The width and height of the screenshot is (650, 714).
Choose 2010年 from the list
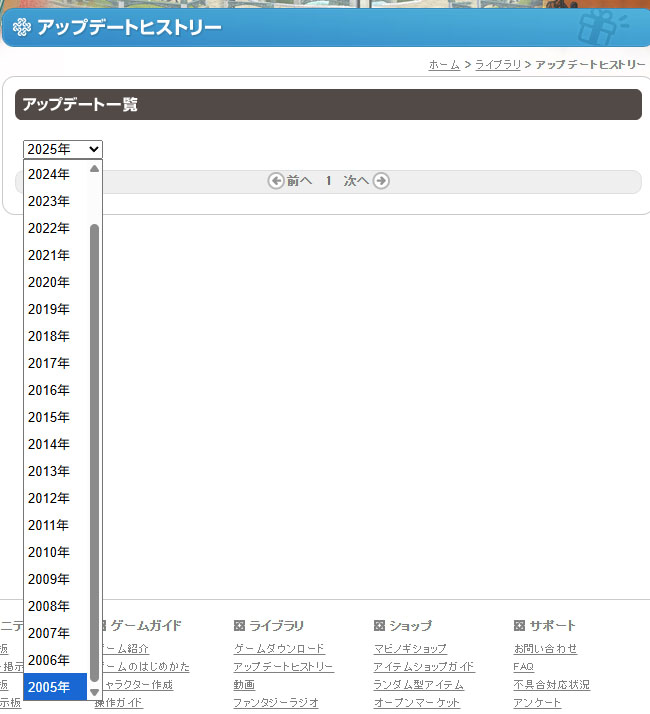[x=55, y=552]
